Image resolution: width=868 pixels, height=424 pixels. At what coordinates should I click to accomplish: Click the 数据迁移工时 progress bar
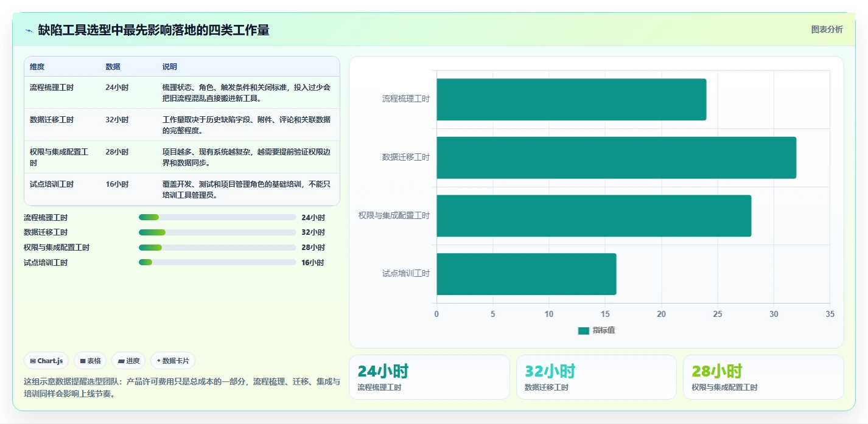217,232
